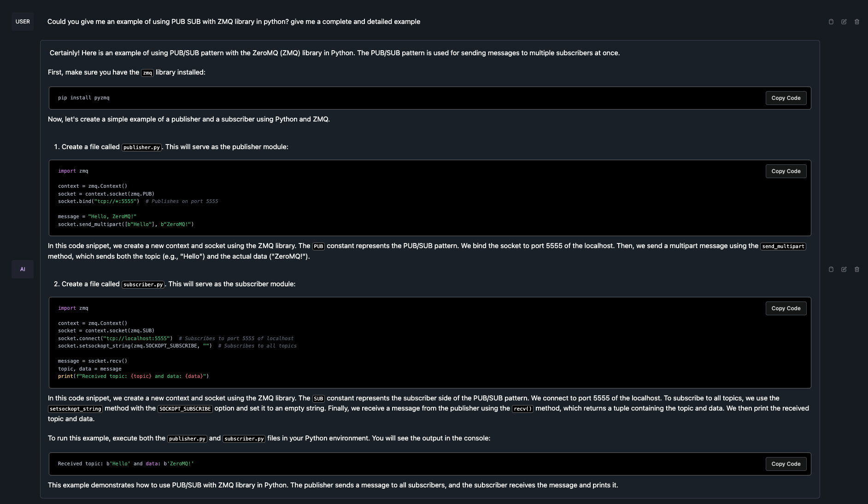868x504 pixels.
Task: Copy the pip install pyzmq code
Action: point(786,98)
